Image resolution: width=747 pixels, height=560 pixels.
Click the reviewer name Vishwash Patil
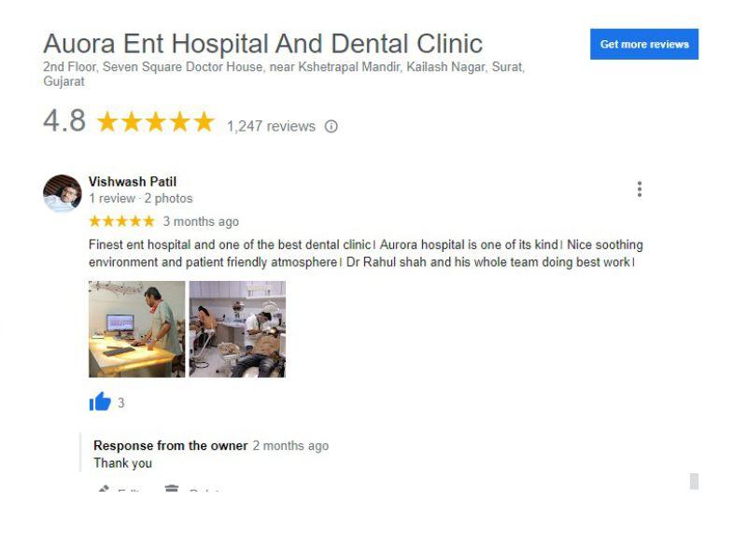pos(133,181)
